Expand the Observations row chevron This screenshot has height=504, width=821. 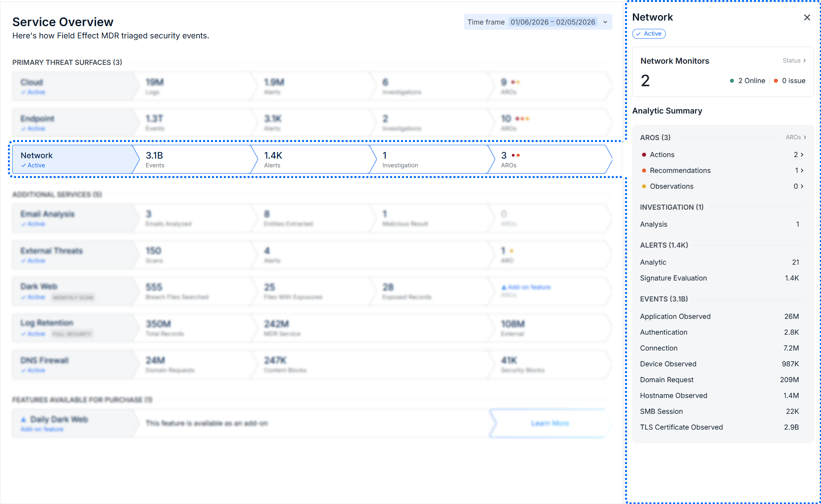coord(802,186)
